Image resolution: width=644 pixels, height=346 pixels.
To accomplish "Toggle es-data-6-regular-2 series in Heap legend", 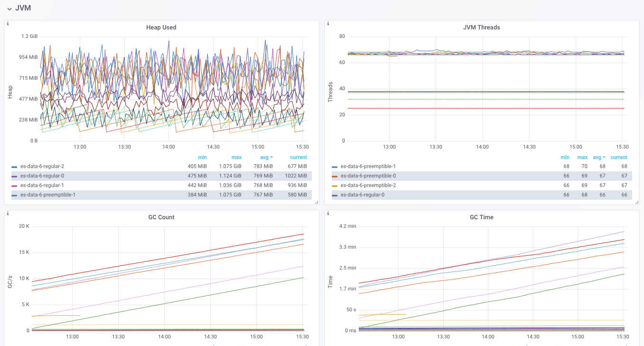I will [42, 167].
